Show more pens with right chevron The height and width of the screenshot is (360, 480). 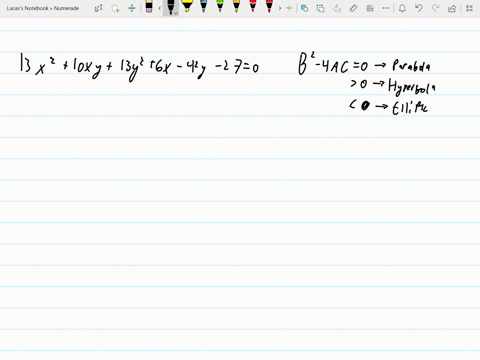pos(280,8)
